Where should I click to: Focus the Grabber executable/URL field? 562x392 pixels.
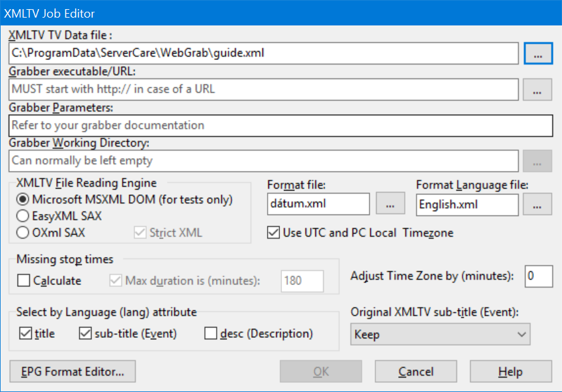tap(264, 89)
